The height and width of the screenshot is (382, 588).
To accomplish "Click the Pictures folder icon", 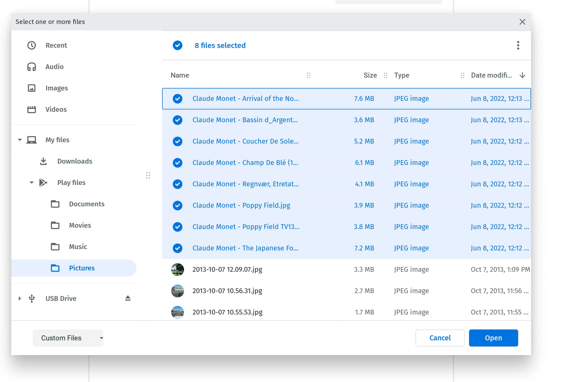I will pos(55,268).
